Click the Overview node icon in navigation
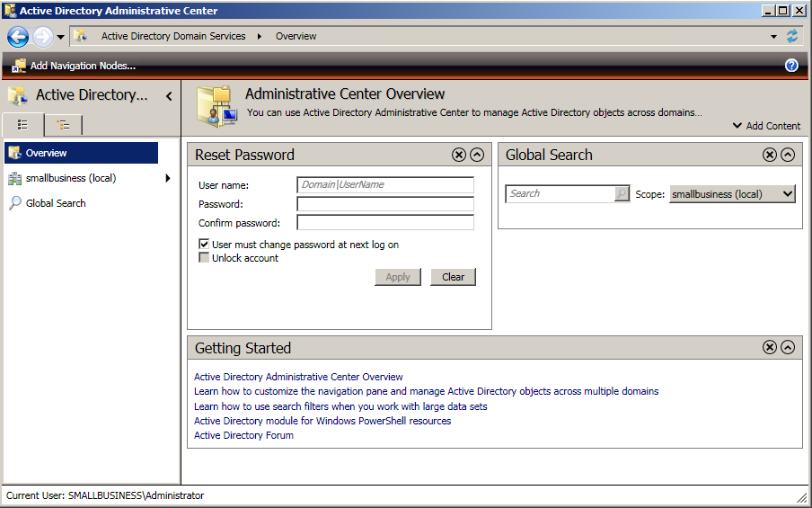The height and width of the screenshot is (508, 812). click(15, 153)
